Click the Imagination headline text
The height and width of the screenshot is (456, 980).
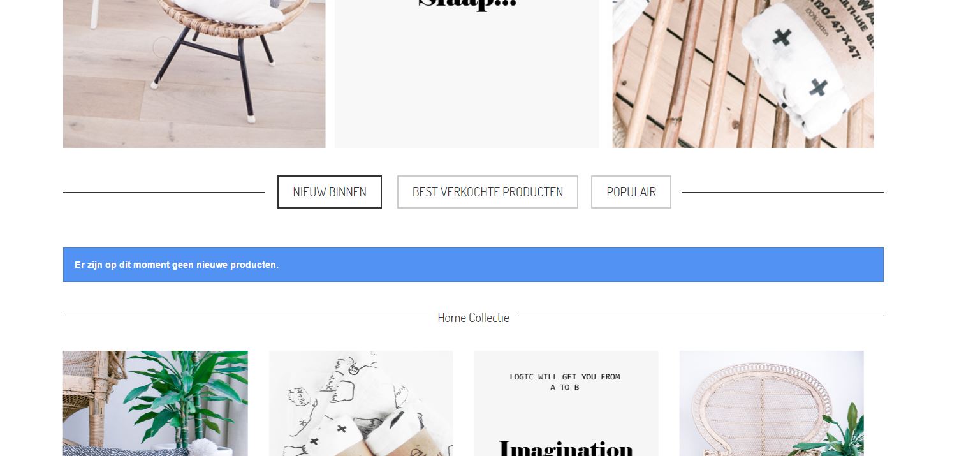(566, 448)
